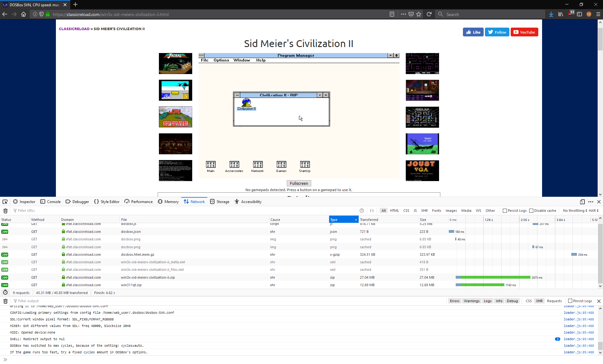Image resolution: width=603 pixels, height=364 pixels.
Task: Select the Civilization II program icon
Action: click(247, 104)
